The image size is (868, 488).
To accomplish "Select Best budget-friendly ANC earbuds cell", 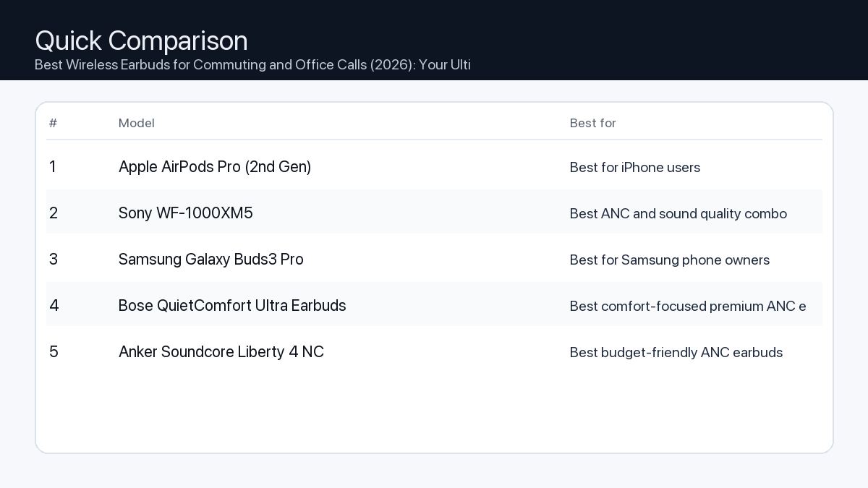I will 676,353.
